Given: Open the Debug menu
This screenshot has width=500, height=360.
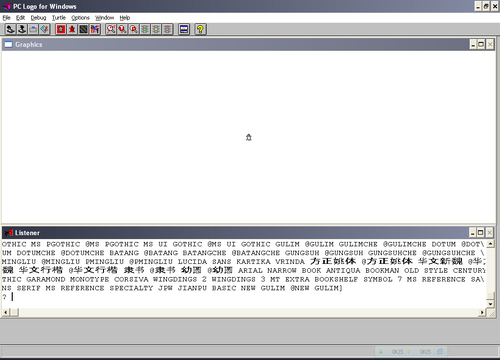Looking at the screenshot, I should pos(38,18).
